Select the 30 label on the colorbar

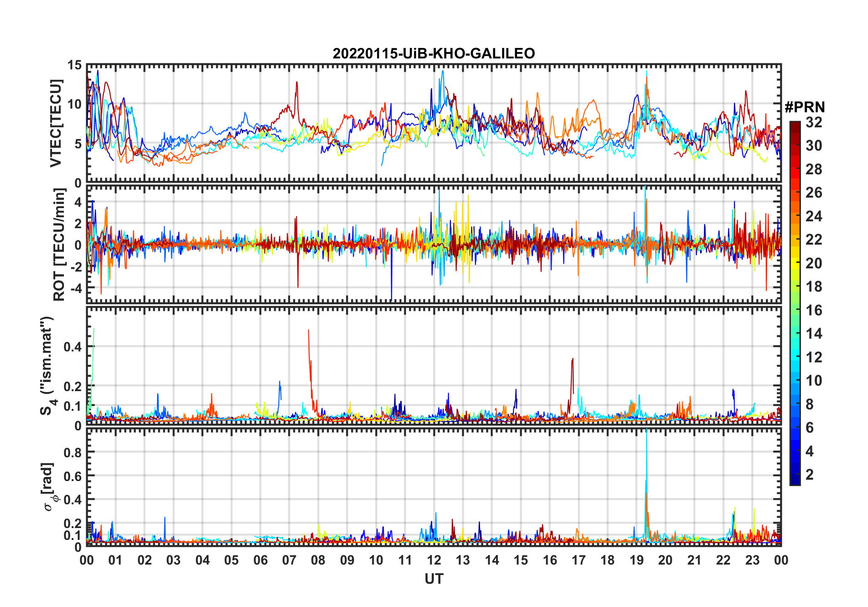pyautogui.click(x=814, y=146)
